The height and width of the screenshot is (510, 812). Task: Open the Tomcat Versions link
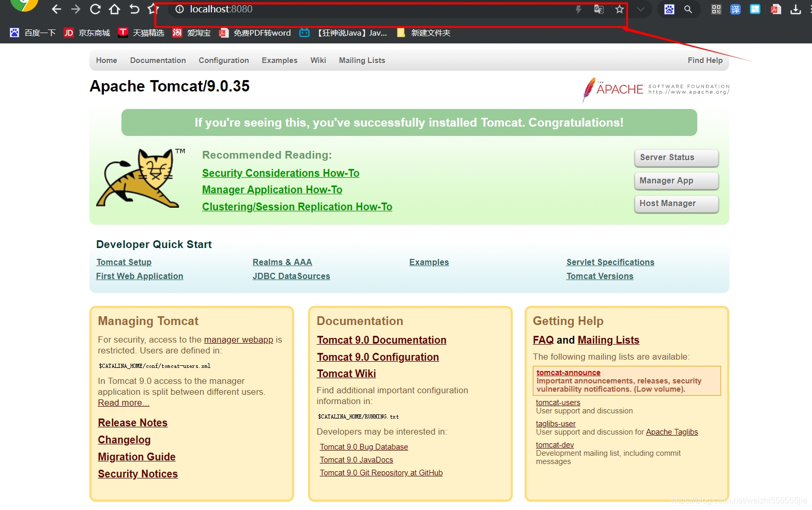[600, 276]
